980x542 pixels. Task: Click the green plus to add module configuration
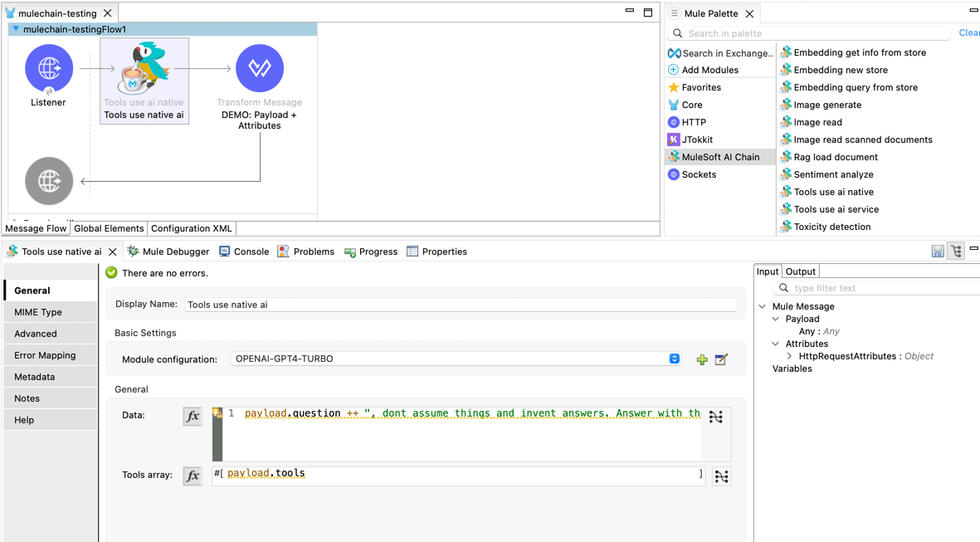(x=702, y=359)
